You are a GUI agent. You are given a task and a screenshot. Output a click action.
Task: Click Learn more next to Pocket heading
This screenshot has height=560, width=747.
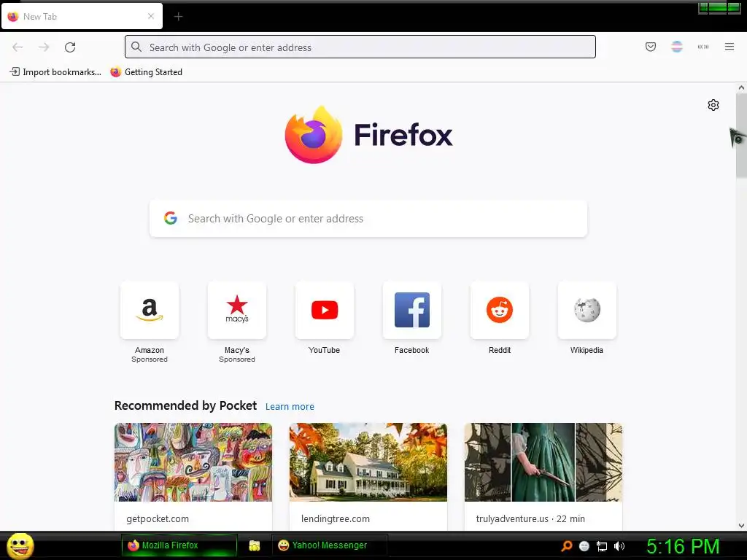tap(290, 407)
